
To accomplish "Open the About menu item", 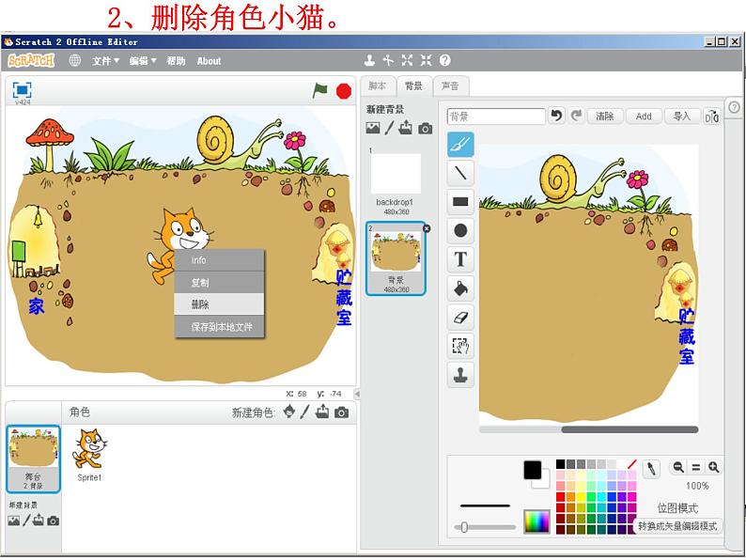I will click(209, 61).
